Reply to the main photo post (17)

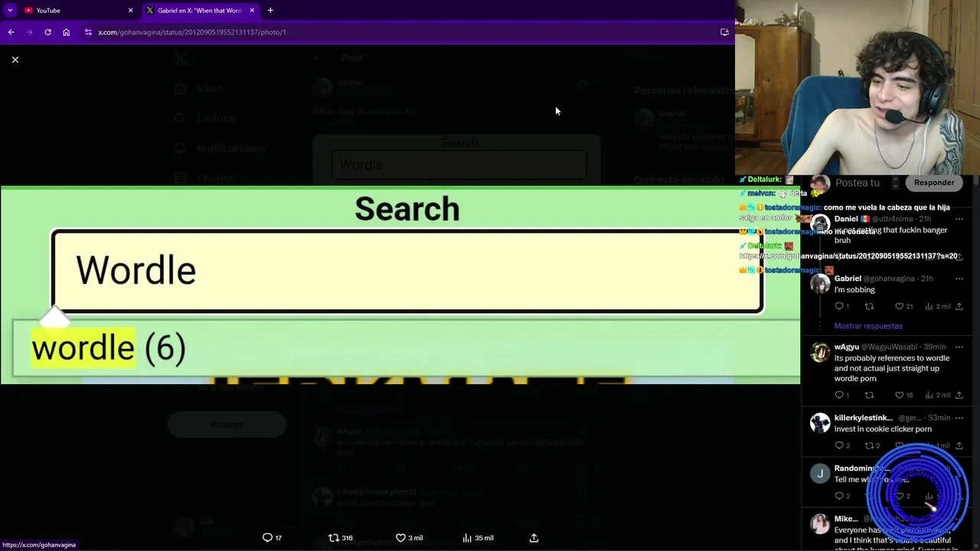[x=273, y=538]
